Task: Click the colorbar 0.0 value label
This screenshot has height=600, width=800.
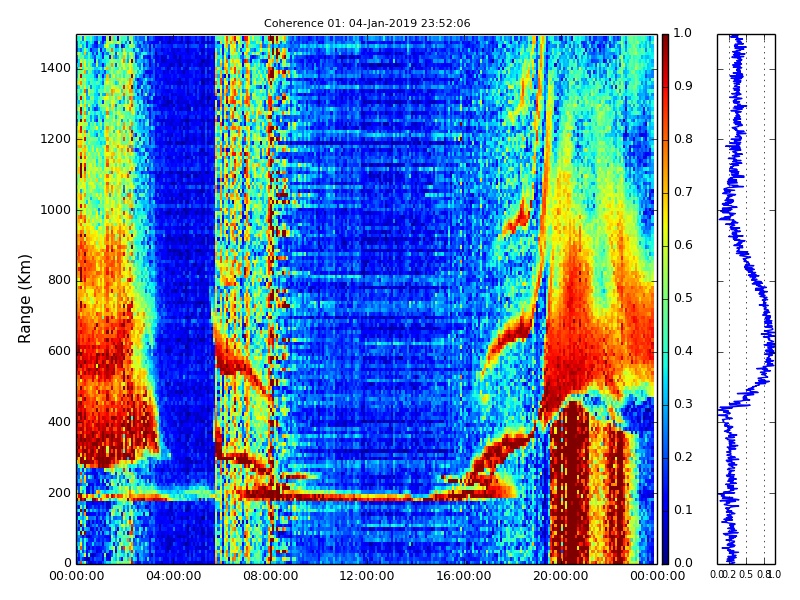Action: click(x=683, y=563)
